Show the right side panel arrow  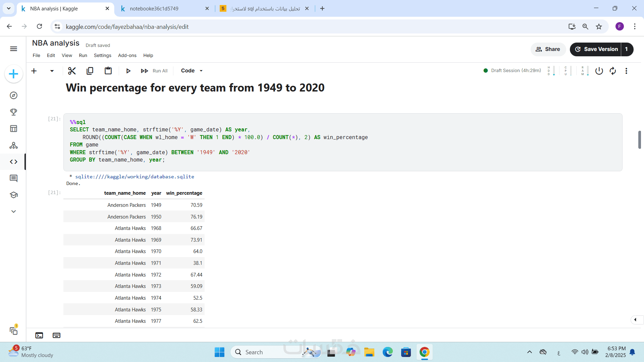coord(635,320)
